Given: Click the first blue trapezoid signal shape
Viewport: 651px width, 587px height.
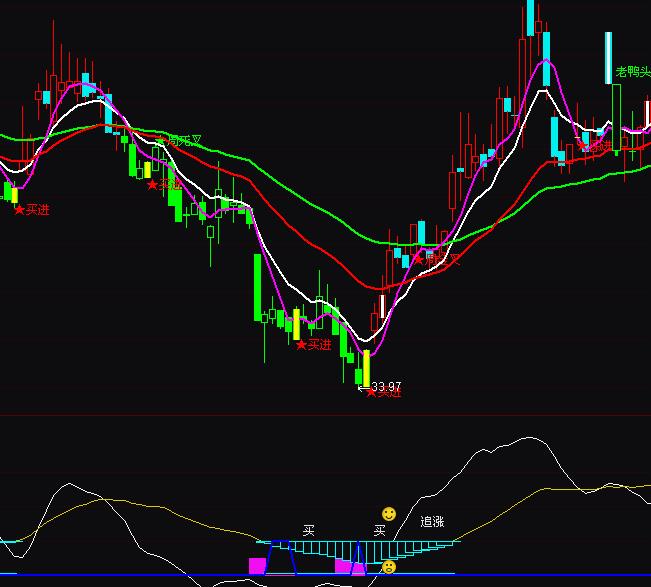Looking at the screenshot, I should 281,557.
